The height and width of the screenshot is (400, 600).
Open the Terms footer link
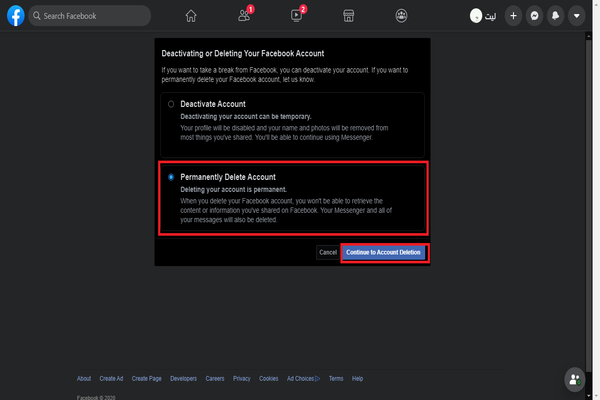[x=336, y=379]
